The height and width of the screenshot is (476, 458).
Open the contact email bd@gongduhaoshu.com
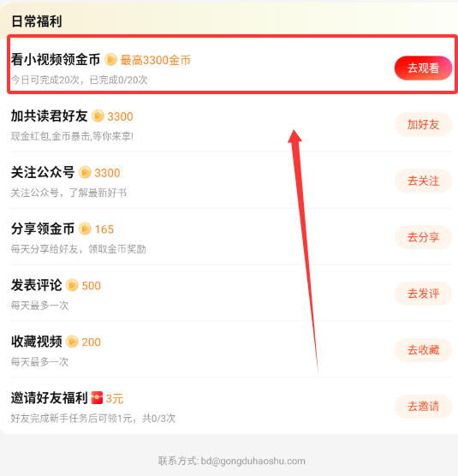pyautogui.click(x=253, y=461)
